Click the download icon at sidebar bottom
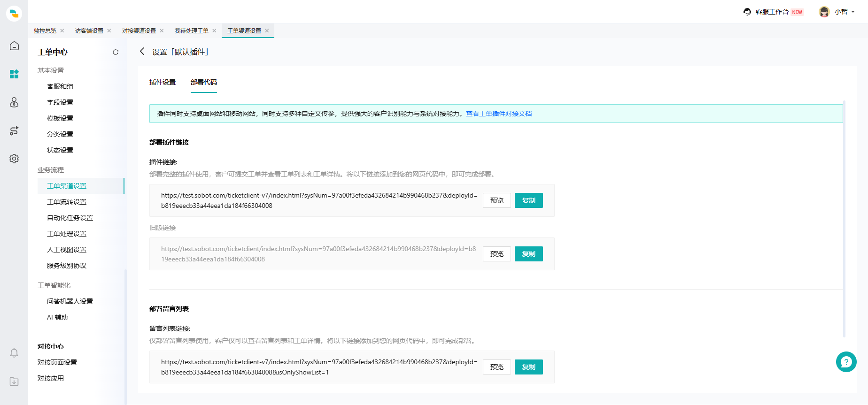Screen dimensions: 868x405 point(14,382)
